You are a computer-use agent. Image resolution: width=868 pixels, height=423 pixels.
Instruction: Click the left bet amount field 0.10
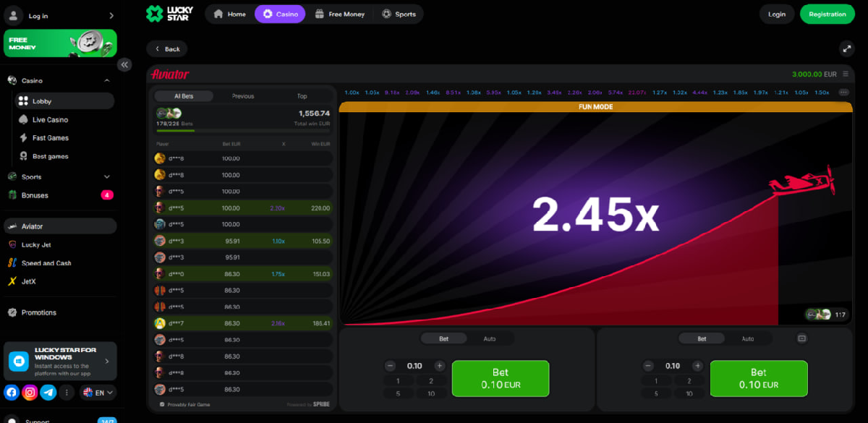click(x=414, y=366)
